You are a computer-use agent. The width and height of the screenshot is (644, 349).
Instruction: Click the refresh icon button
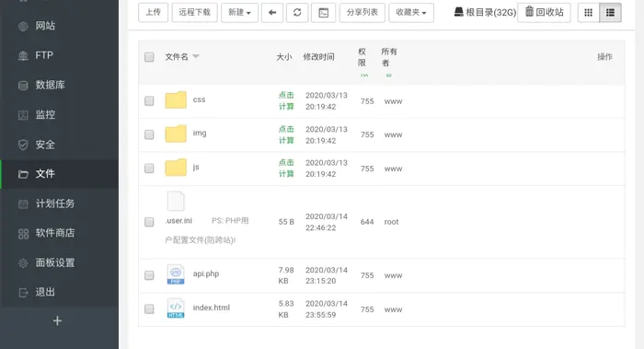pyautogui.click(x=297, y=12)
